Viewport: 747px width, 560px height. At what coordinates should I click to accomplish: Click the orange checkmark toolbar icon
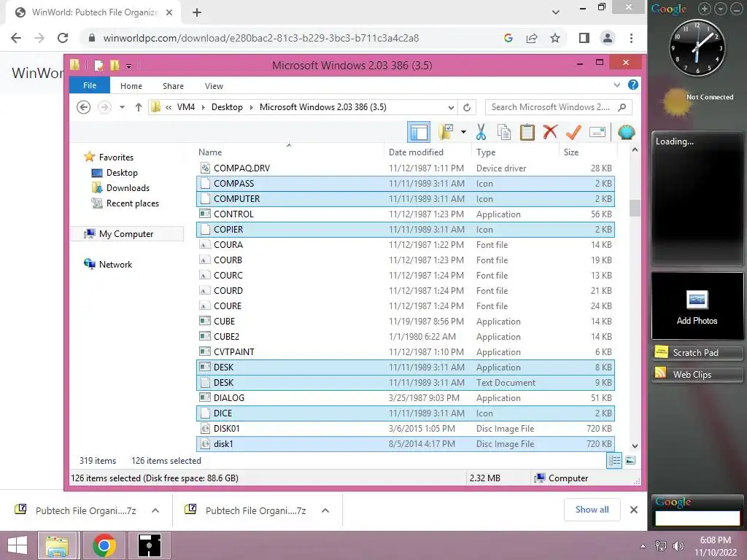coord(573,132)
